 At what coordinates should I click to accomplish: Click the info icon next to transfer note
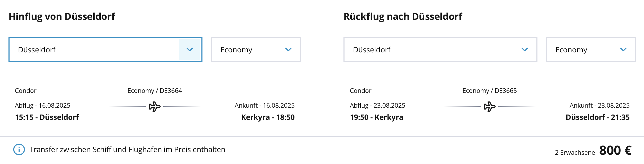click(x=19, y=149)
